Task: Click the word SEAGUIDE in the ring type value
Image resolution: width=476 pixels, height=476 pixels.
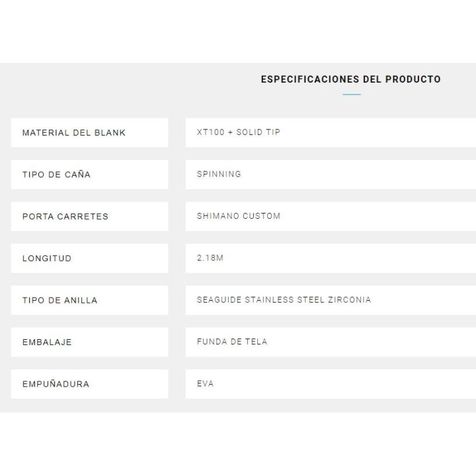Action: (x=219, y=300)
